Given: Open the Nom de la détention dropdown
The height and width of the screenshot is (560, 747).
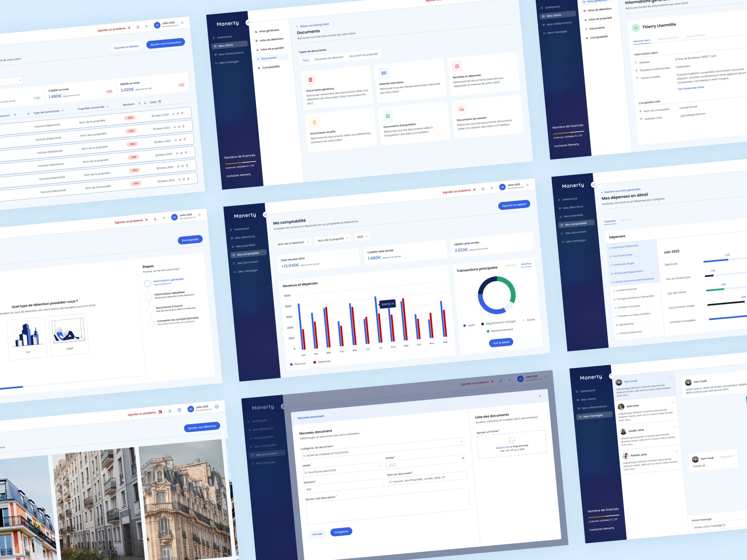Looking at the screenshot, I should pyautogui.click(x=293, y=243).
